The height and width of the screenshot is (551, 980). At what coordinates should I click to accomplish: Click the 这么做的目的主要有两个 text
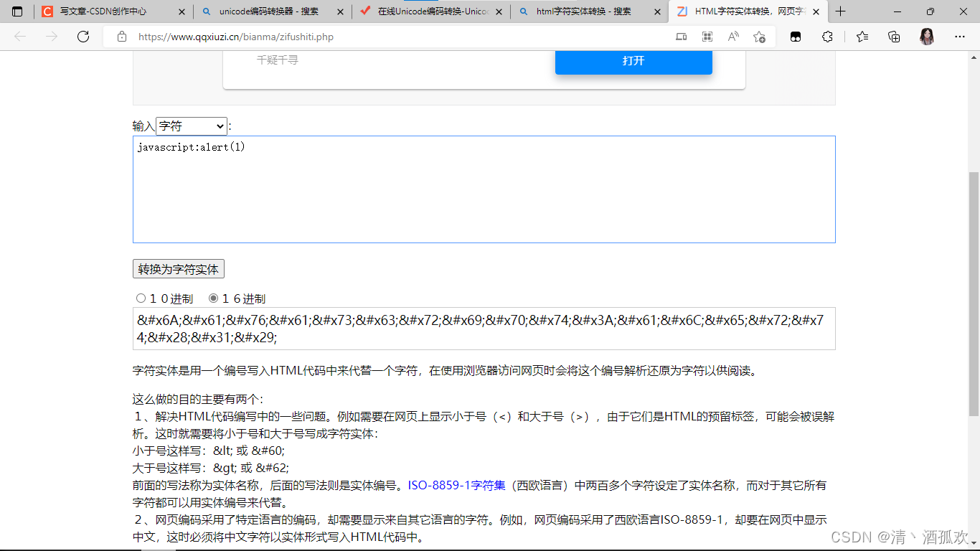198,400
